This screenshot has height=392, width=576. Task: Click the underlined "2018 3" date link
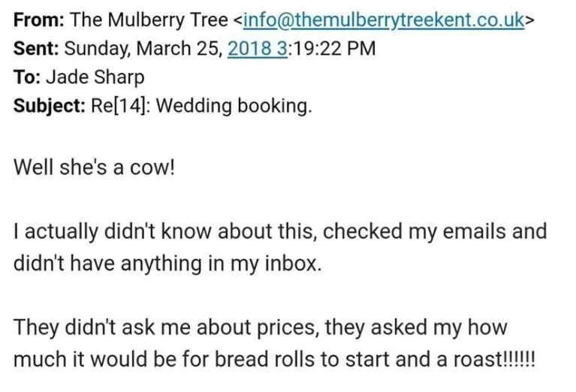click(257, 49)
